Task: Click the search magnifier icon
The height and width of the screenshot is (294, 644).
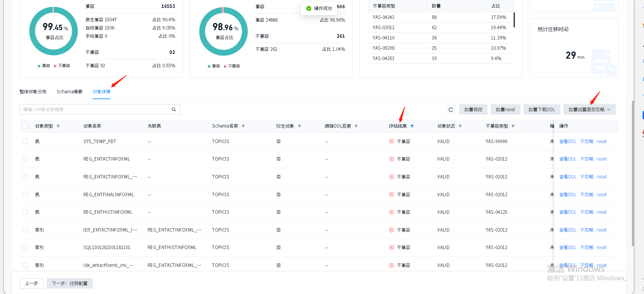Action: [174, 109]
